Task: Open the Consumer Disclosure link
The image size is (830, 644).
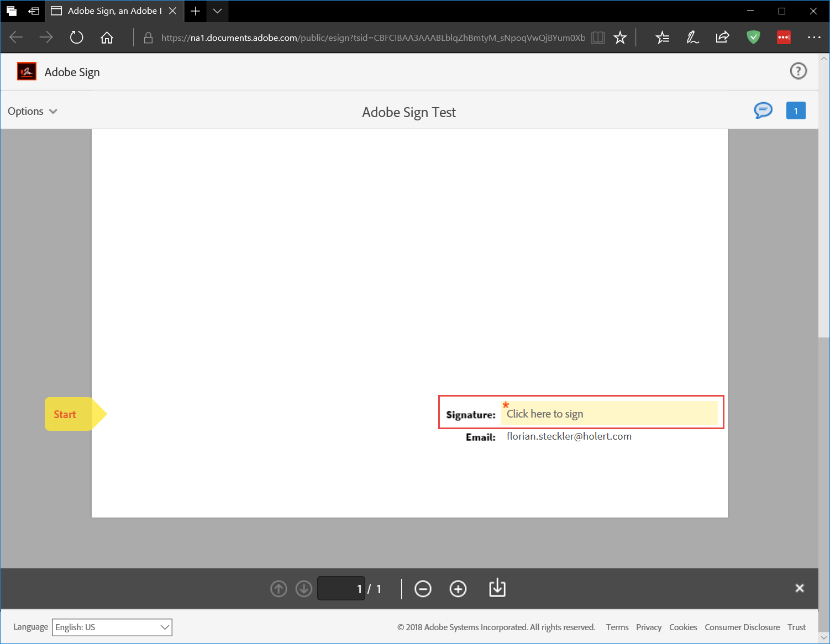Action: pyautogui.click(x=742, y=627)
